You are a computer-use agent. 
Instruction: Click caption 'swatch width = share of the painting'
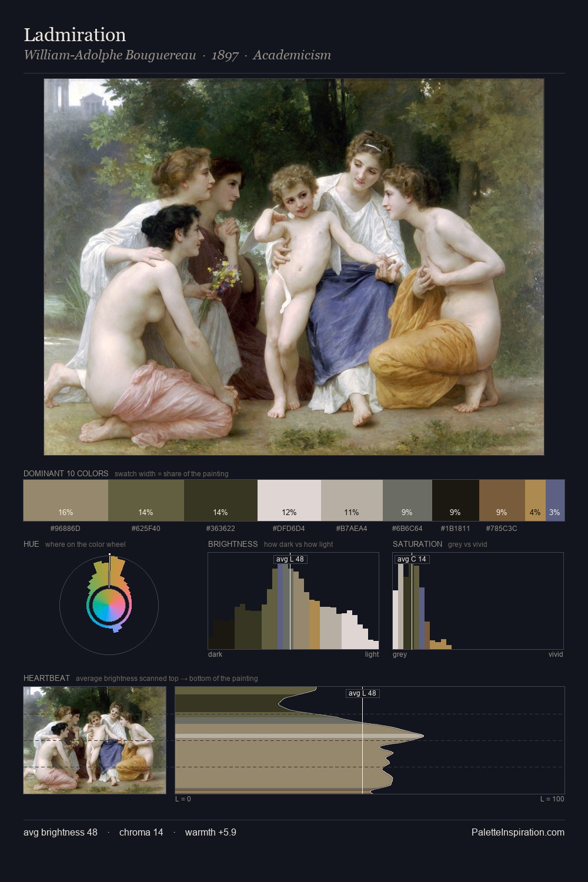172,474
